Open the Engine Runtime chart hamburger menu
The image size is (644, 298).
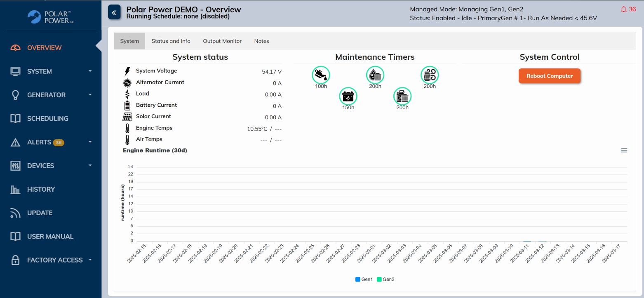pos(624,150)
